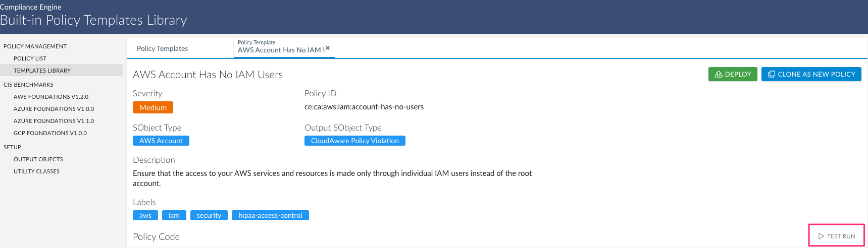This screenshot has width=868, height=248.
Task: Click the AWS Account SObject type tag
Action: 161,141
